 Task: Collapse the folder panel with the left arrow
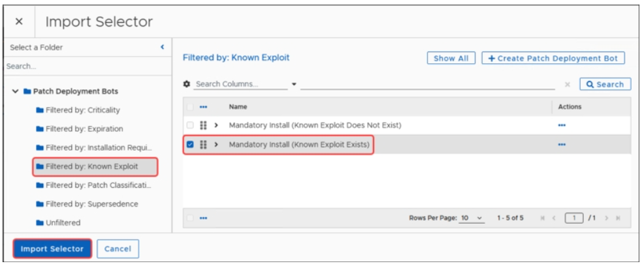(x=162, y=48)
